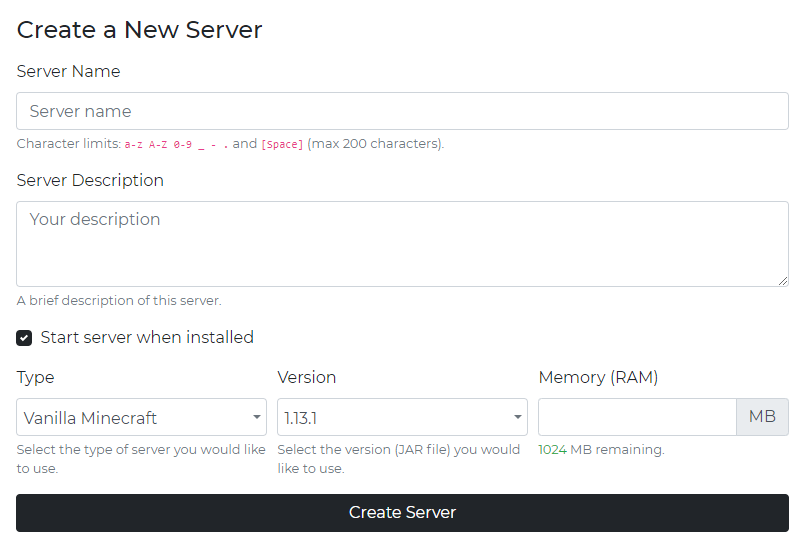Click the Type field label
Viewport: 810px width, 558px height.
(35, 378)
